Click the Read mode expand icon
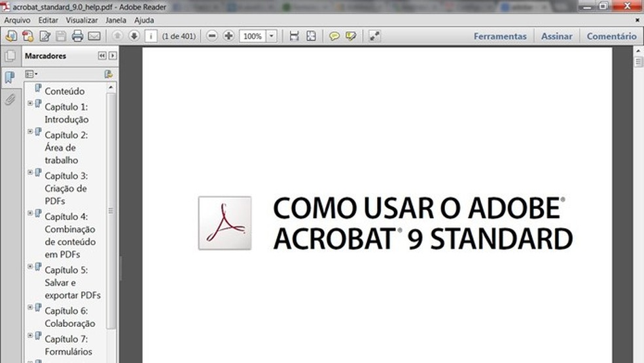644x363 pixels. pyautogui.click(x=374, y=36)
